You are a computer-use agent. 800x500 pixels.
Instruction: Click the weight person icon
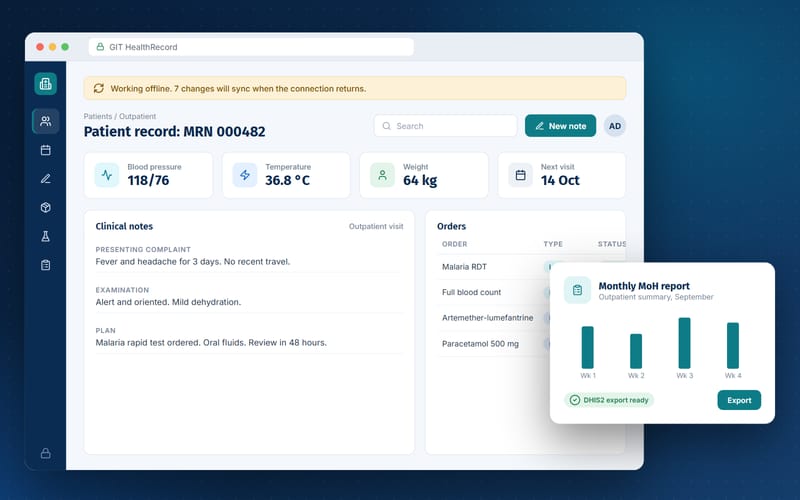pyautogui.click(x=382, y=175)
